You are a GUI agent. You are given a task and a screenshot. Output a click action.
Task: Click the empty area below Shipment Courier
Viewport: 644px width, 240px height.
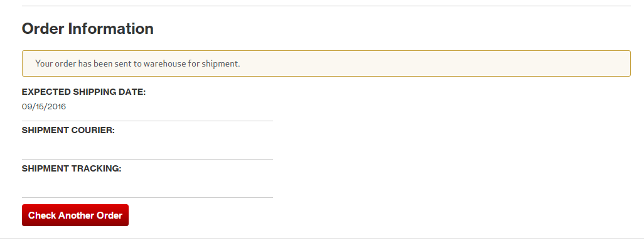pyautogui.click(x=147, y=147)
